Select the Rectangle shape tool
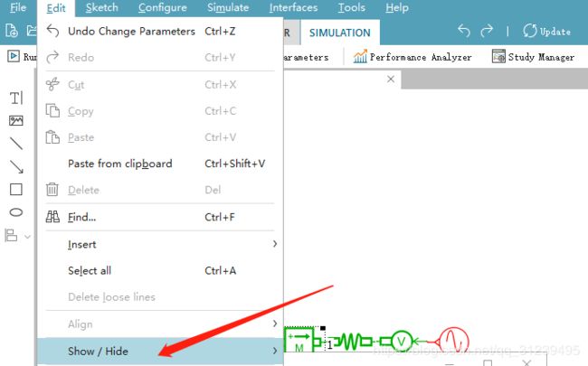Viewport: 588px width, 366px height. [x=16, y=189]
